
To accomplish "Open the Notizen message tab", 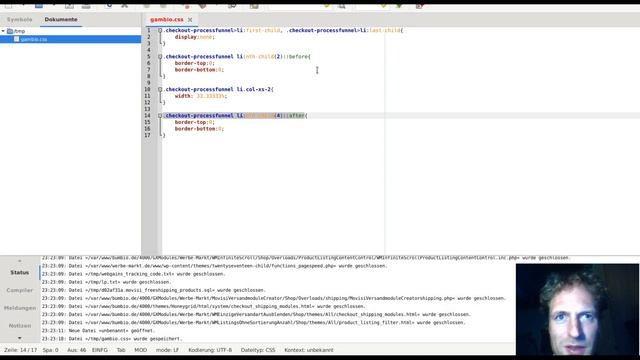I will point(20,326).
